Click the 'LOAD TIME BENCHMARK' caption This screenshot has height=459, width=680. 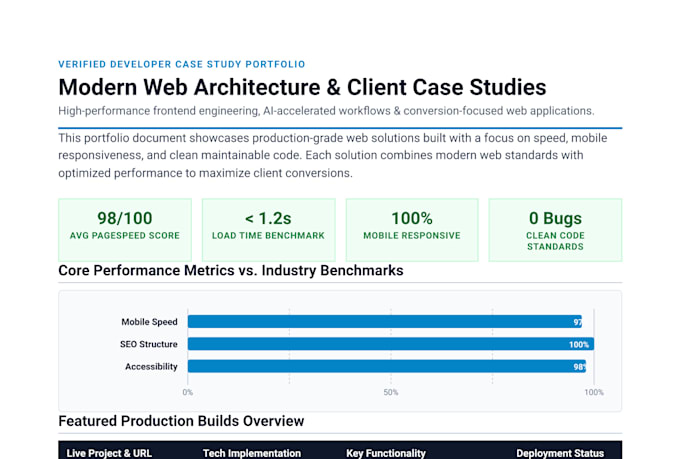[268, 236]
